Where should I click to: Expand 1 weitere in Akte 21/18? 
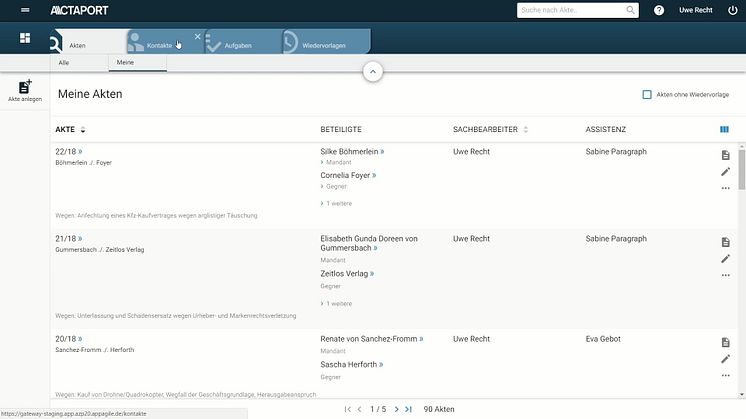pyautogui.click(x=336, y=304)
